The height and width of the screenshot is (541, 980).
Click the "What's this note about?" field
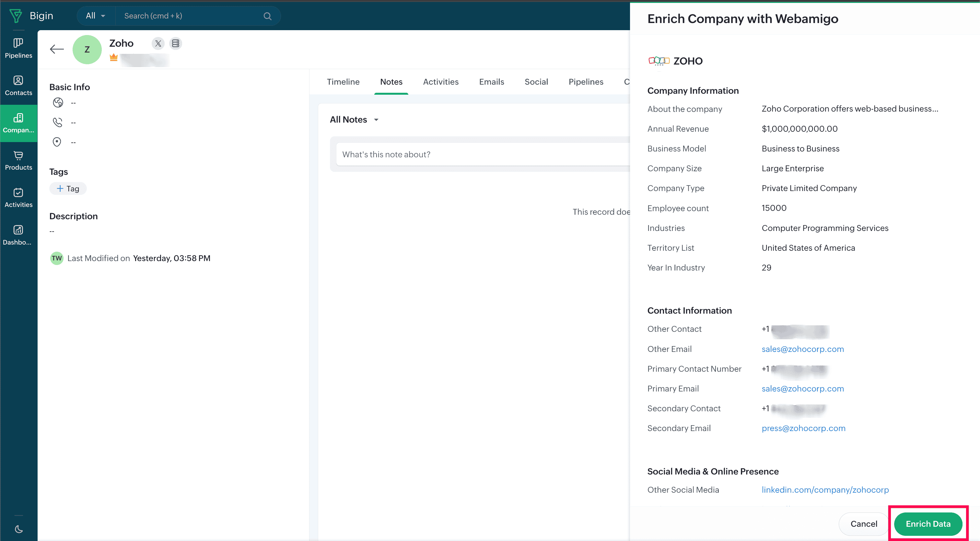[483, 154]
